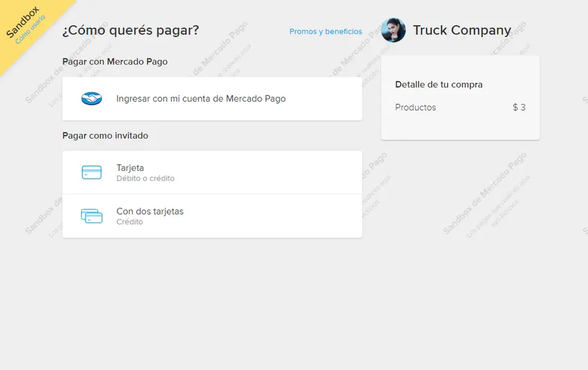The height and width of the screenshot is (370, 588).
Task: Click the 'Débito o crédito' subtitle text
Action: click(x=146, y=179)
